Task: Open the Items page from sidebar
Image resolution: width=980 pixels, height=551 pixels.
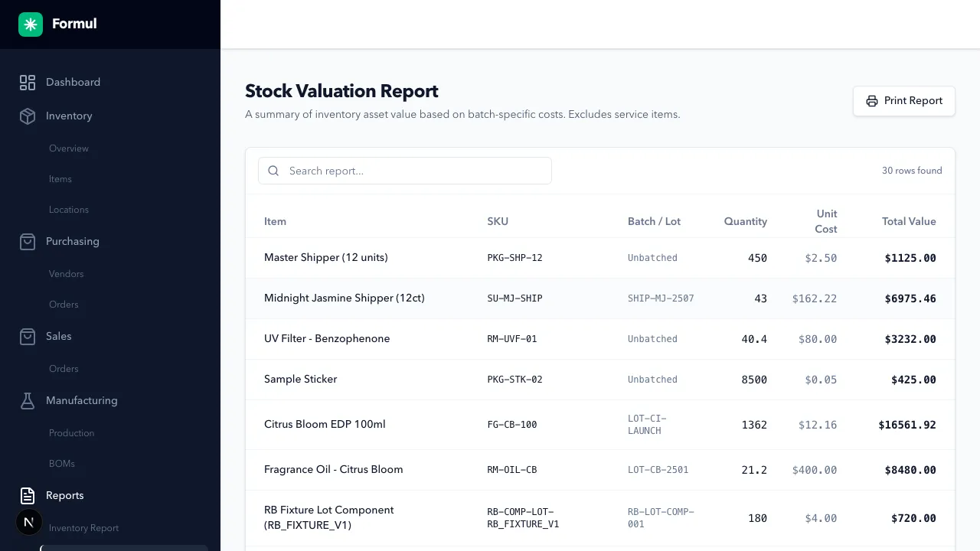Action: [x=60, y=178]
